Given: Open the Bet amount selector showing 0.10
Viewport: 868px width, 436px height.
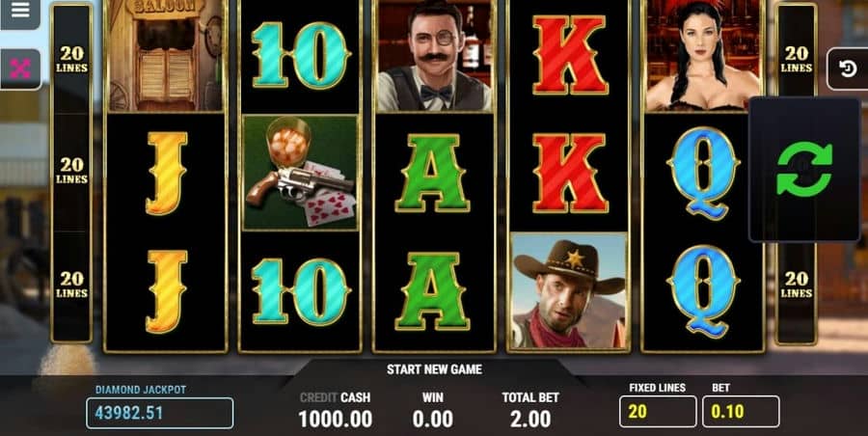Looking at the screenshot, I should click(741, 412).
